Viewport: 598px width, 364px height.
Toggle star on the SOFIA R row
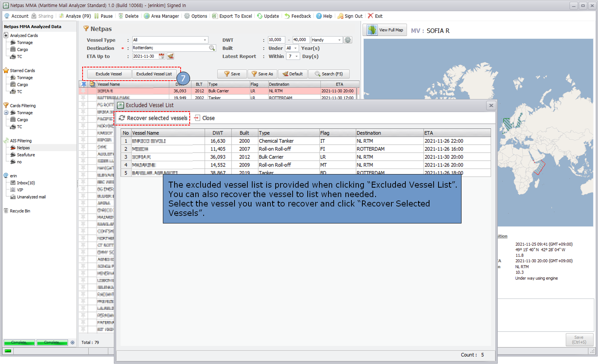83,91
